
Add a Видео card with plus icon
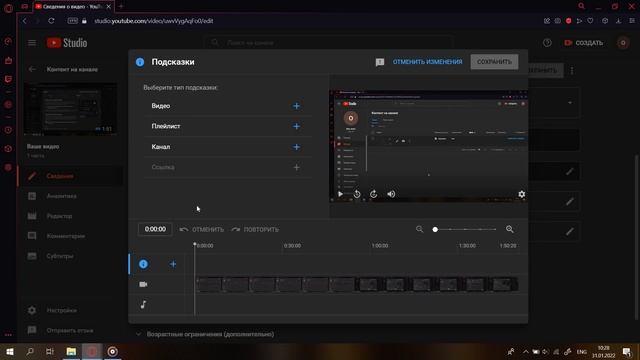click(296, 106)
